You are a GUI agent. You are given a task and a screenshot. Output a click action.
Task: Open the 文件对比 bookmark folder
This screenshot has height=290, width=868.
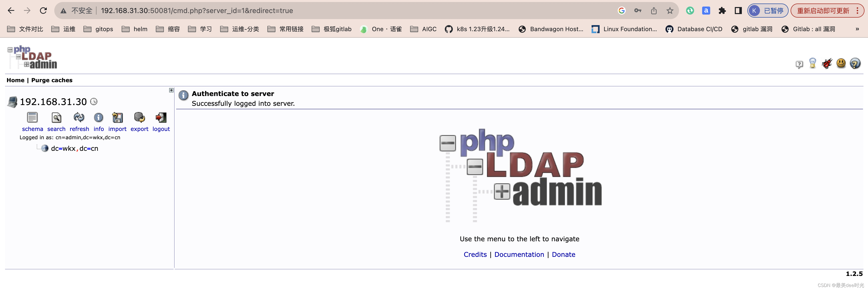tap(25, 29)
